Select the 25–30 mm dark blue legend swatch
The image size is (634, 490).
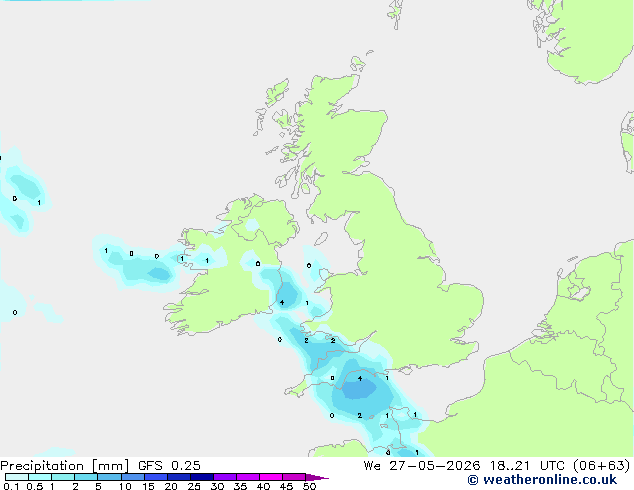202,477
